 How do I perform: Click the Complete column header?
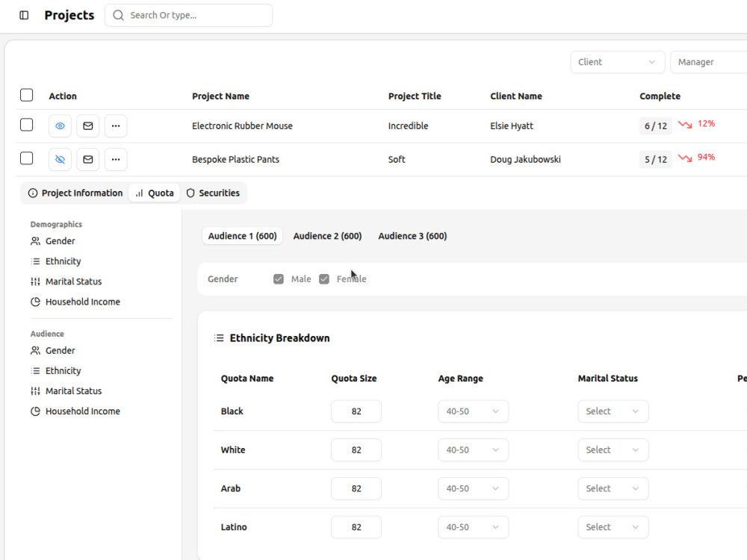point(660,96)
